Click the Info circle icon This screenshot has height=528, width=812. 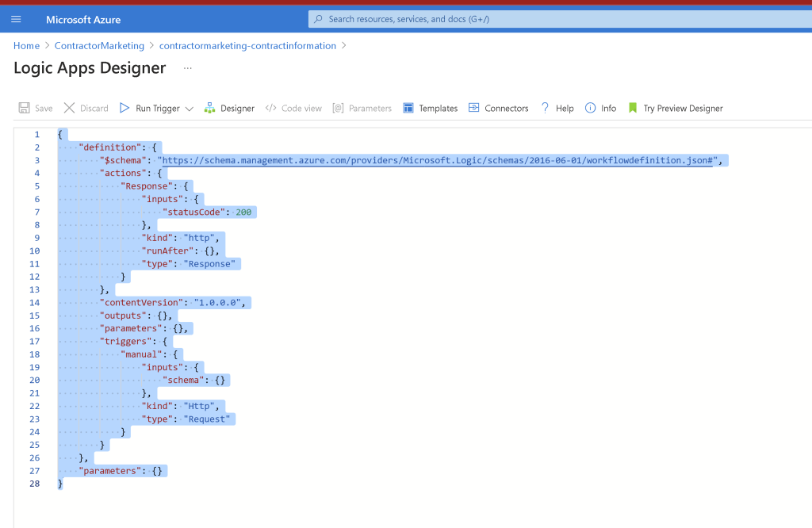590,108
